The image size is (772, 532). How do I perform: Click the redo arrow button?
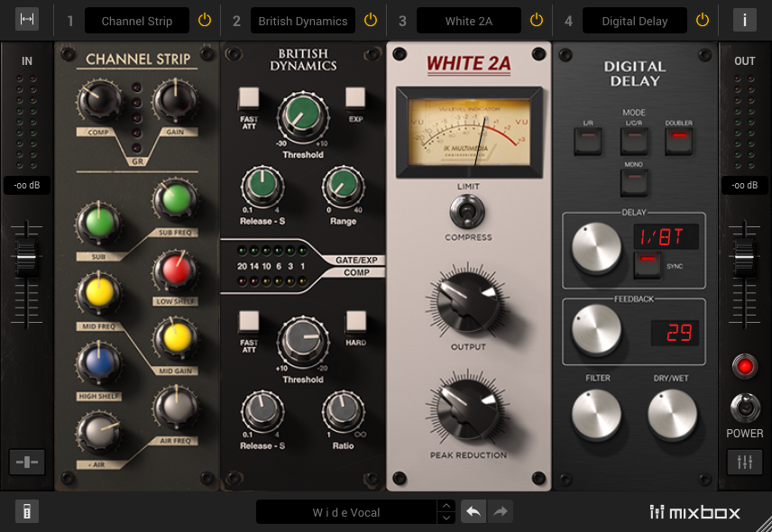(501, 512)
